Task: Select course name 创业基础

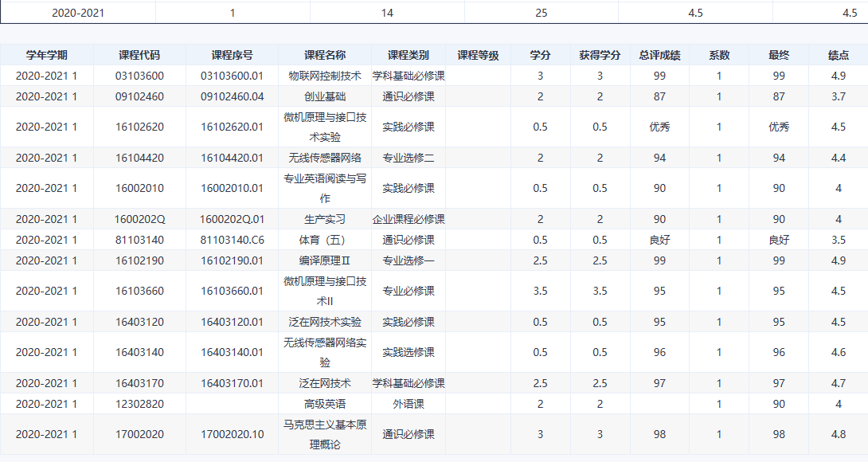Action: click(325, 96)
